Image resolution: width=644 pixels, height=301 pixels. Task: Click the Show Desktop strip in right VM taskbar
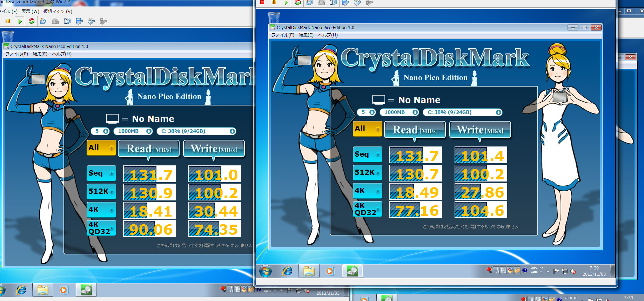tap(613, 271)
